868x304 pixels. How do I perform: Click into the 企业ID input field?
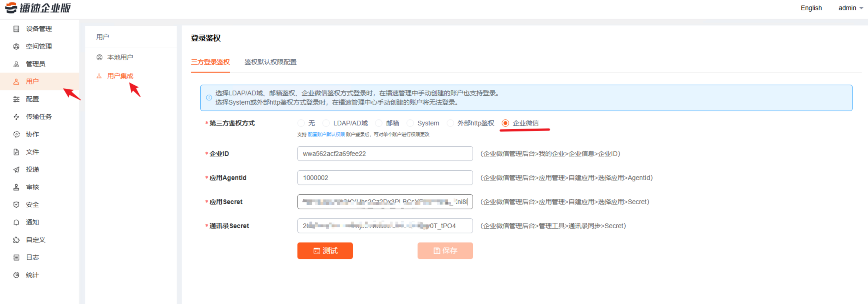pos(385,154)
